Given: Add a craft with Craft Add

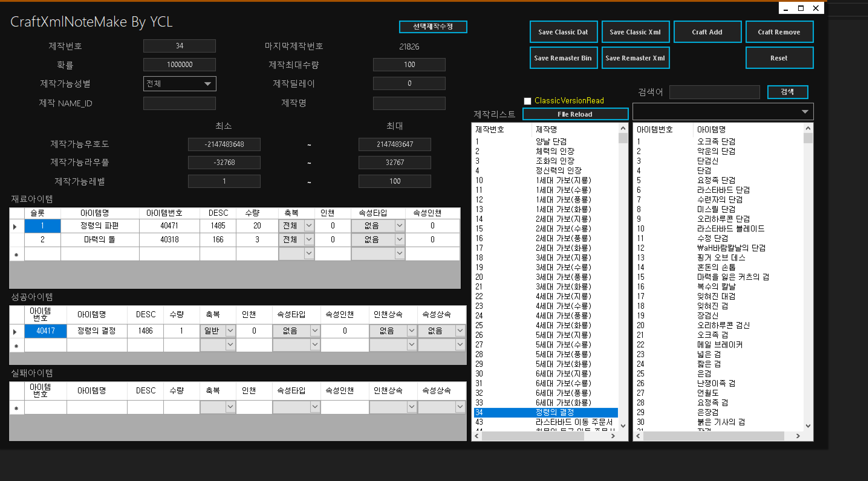Looking at the screenshot, I should [x=707, y=32].
